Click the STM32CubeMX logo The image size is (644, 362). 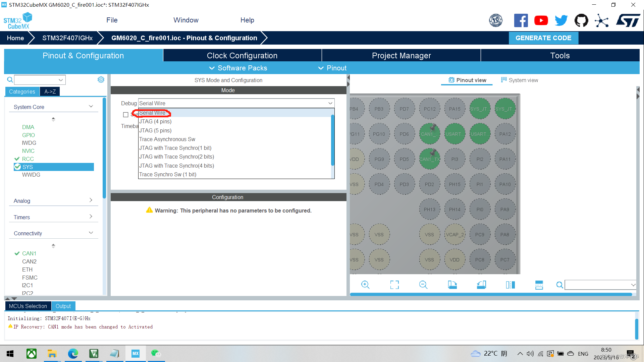pos(18,21)
